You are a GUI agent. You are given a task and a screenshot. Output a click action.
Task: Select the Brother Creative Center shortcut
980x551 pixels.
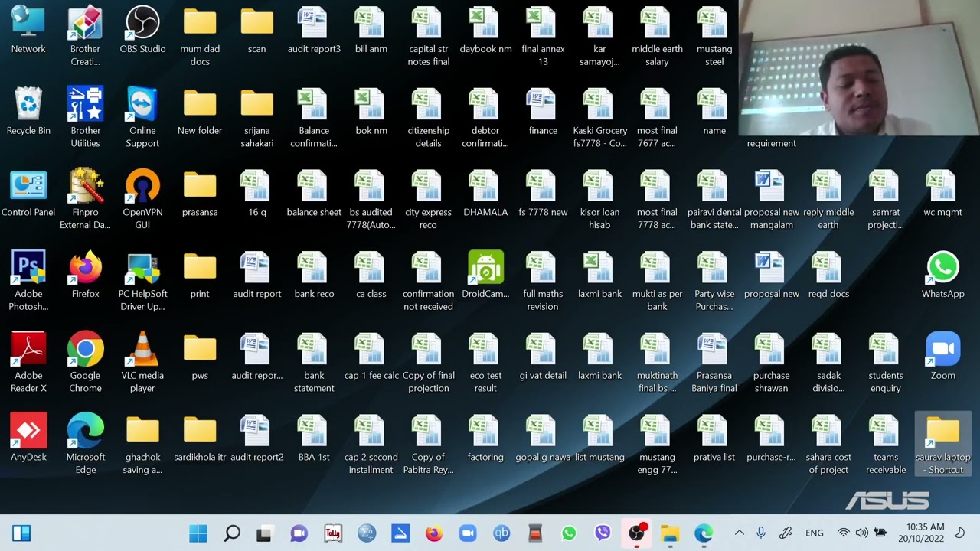coord(86,36)
